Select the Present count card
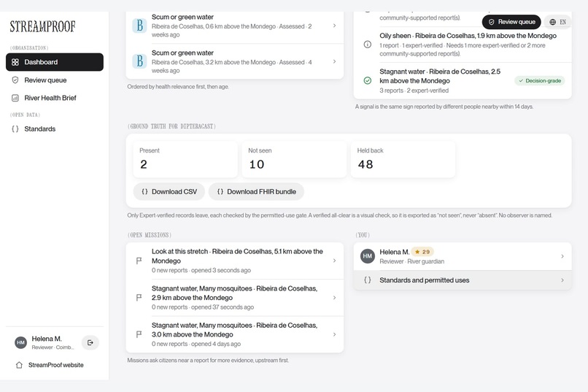 click(x=185, y=159)
